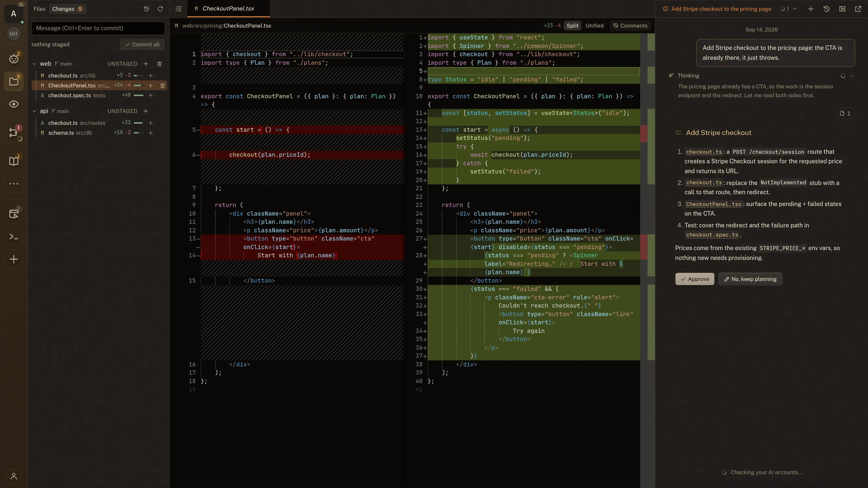
Task: Stage all changes in the web repo
Action: click(146, 64)
